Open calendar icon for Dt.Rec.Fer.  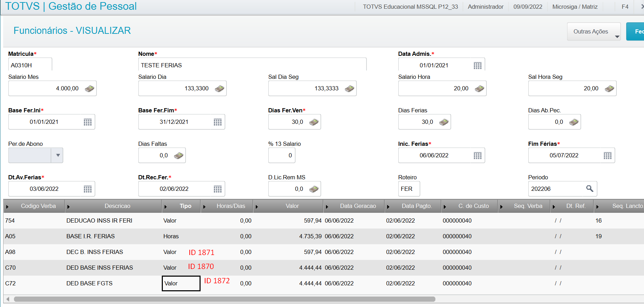tap(218, 189)
